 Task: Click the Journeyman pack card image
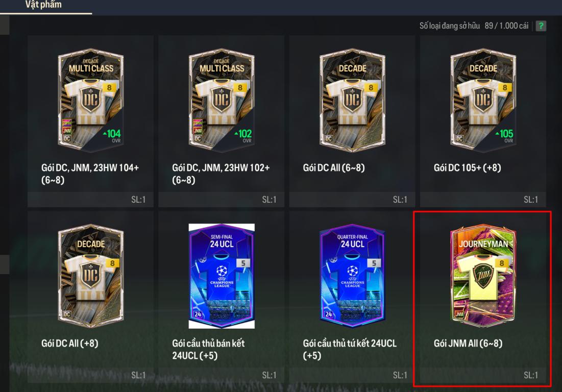483,275
